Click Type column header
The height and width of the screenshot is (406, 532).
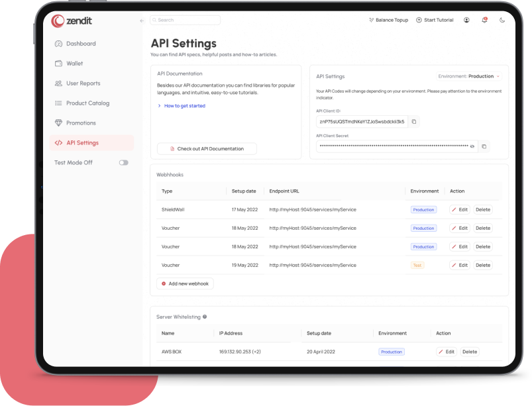(167, 191)
